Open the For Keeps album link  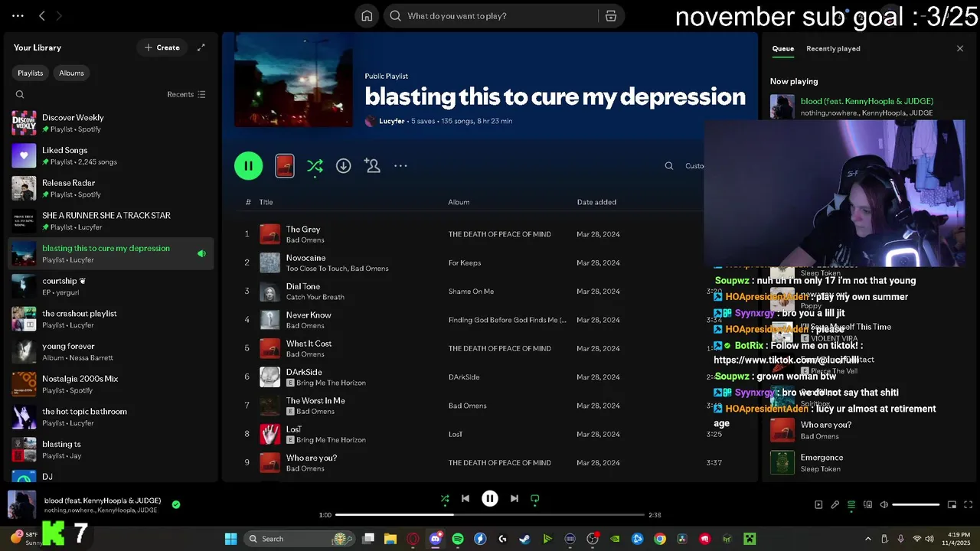[x=465, y=262]
